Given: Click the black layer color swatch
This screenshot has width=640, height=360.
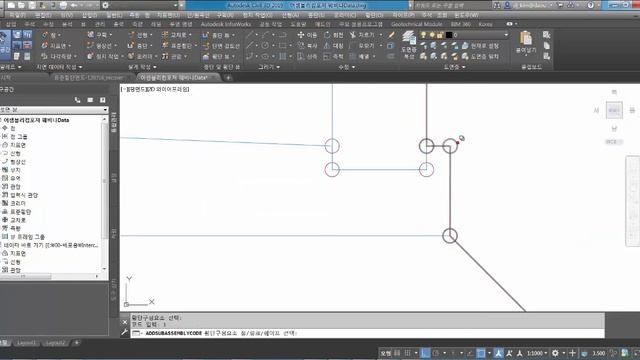Looking at the screenshot, I should 449,35.
